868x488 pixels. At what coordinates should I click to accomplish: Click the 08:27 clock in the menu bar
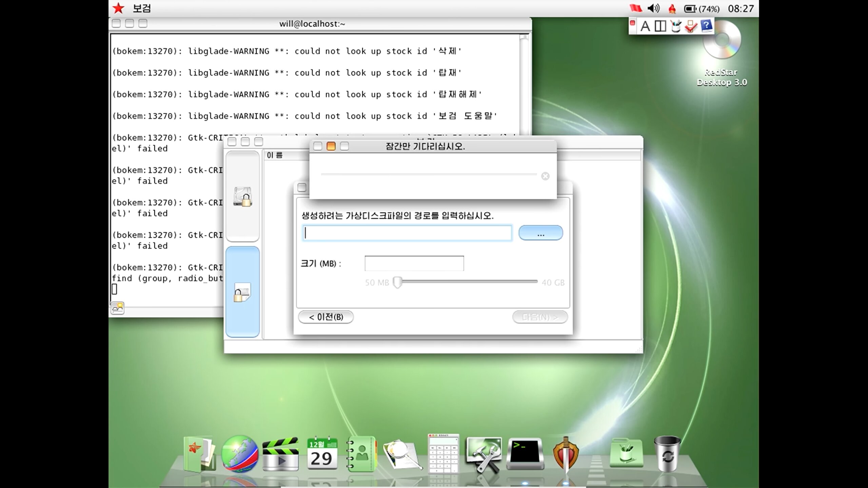coord(741,8)
